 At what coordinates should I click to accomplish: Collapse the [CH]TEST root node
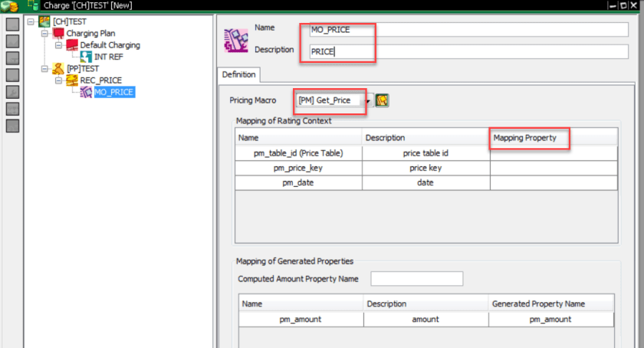pos(31,21)
